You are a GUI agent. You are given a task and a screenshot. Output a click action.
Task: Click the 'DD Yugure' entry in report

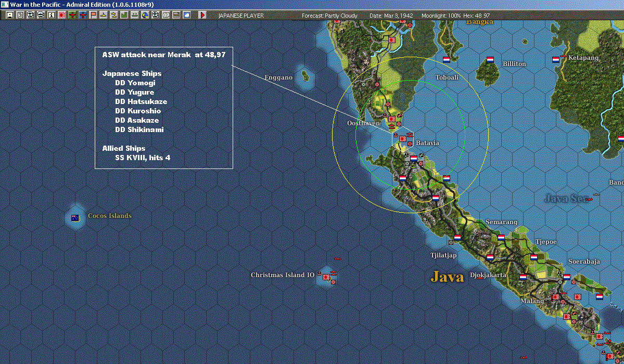tap(134, 92)
